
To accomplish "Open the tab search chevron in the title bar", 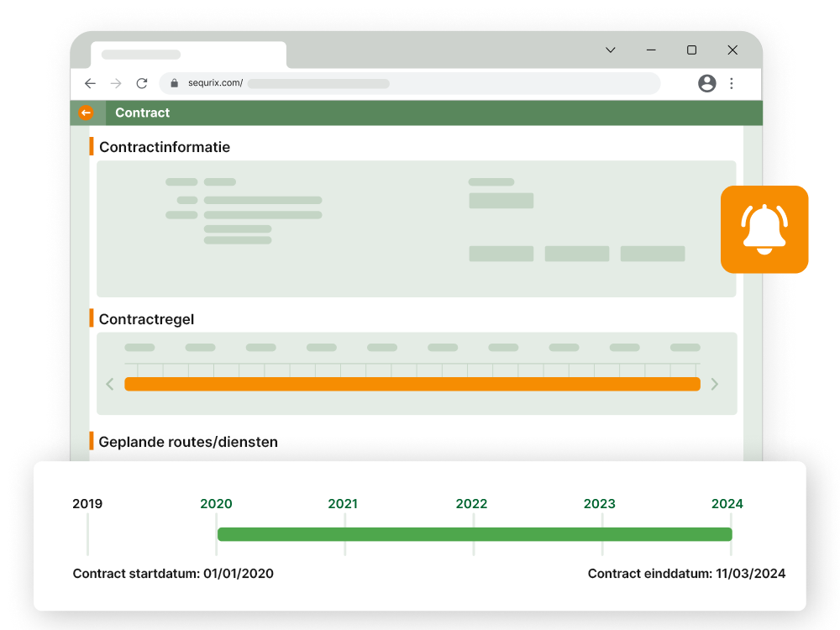I will [610, 50].
